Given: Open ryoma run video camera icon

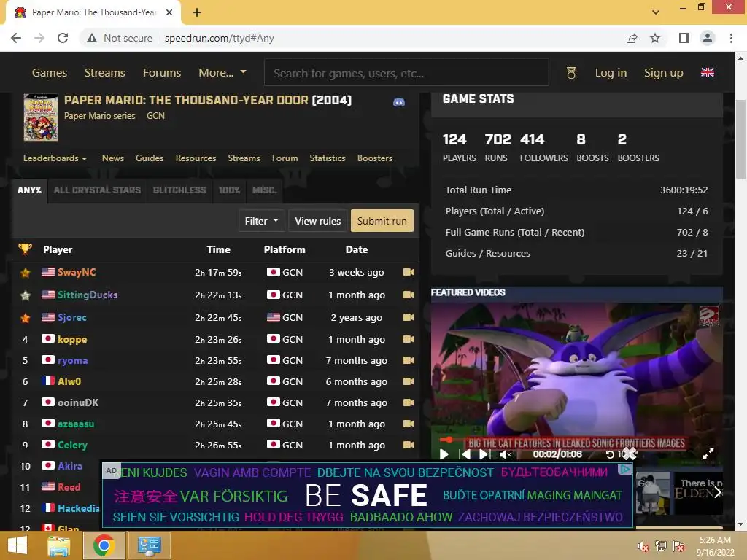Looking at the screenshot, I should (409, 360).
